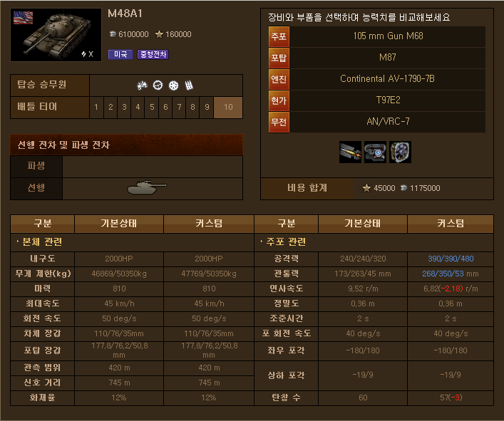Click the ventilation fan equipment icon
This screenshot has width=504, height=421.
400,152
